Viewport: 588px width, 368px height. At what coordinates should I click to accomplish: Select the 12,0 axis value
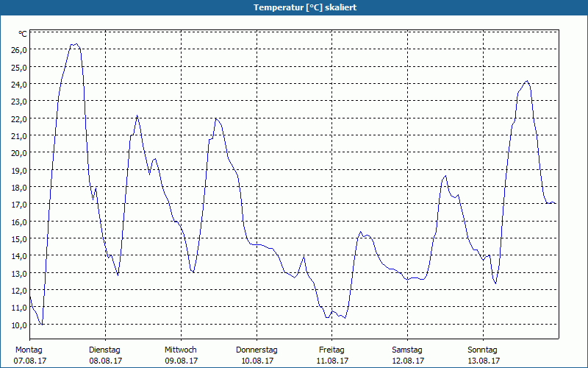pyautogui.click(x=19, y=291)
